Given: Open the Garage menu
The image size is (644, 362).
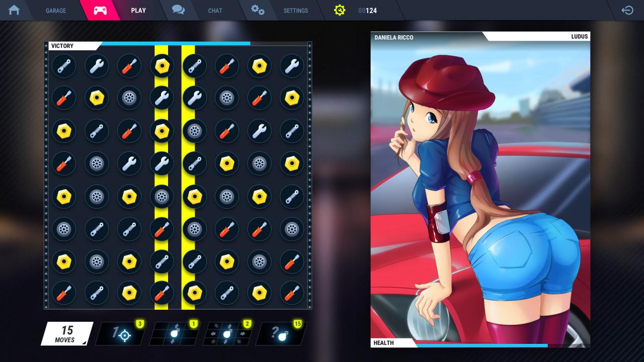Looking at the screenshot, I should click(55, 11).
